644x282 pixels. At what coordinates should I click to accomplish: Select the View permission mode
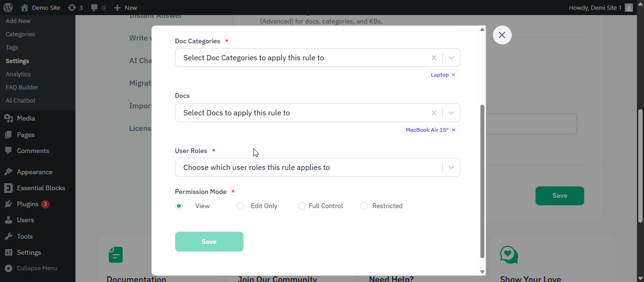pyautogui.click(x=179, y=206)
